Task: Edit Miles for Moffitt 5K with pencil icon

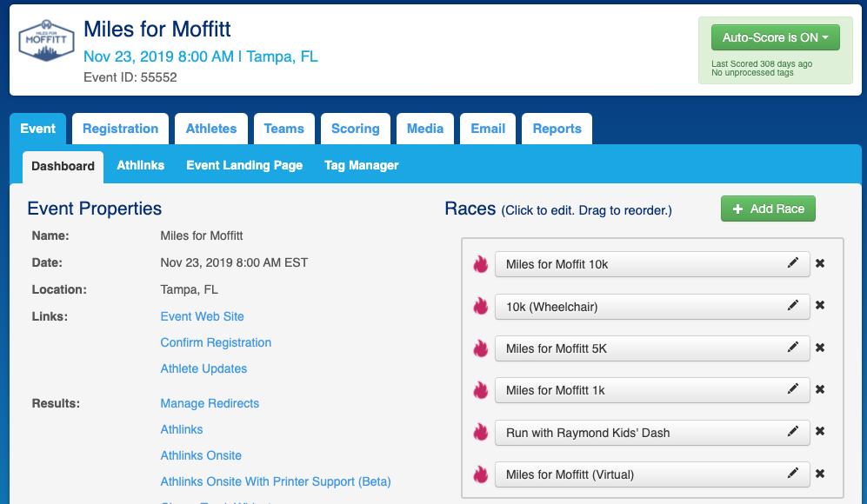Action: coord(793,347)
